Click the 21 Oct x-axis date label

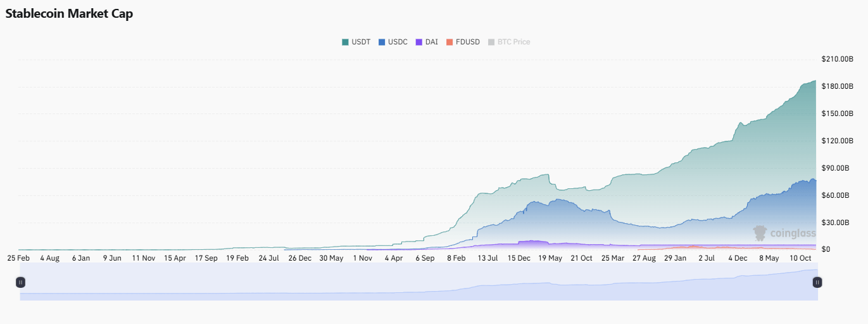pos(581,258)
